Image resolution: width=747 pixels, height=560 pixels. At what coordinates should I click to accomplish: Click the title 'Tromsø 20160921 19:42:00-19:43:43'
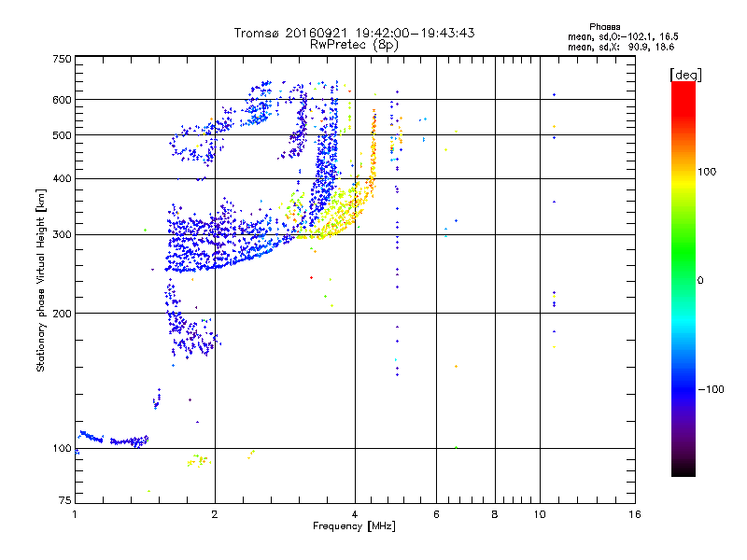click(x=354, y=33)
